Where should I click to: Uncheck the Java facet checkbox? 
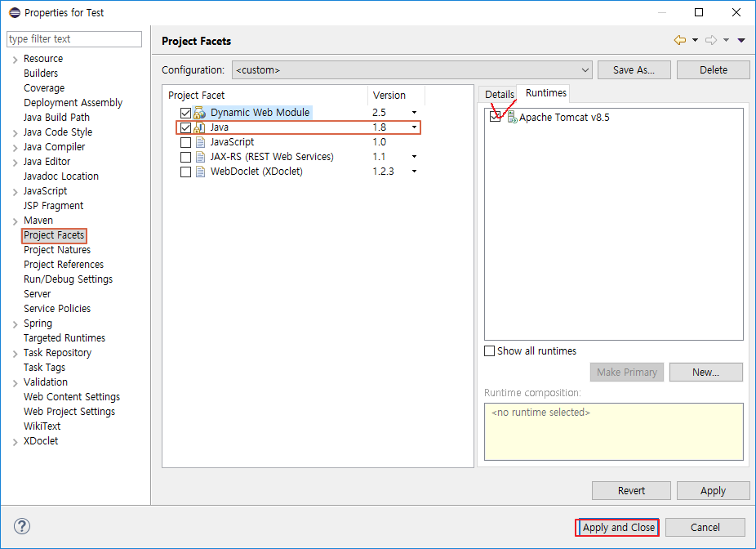[x=185, y=127]
